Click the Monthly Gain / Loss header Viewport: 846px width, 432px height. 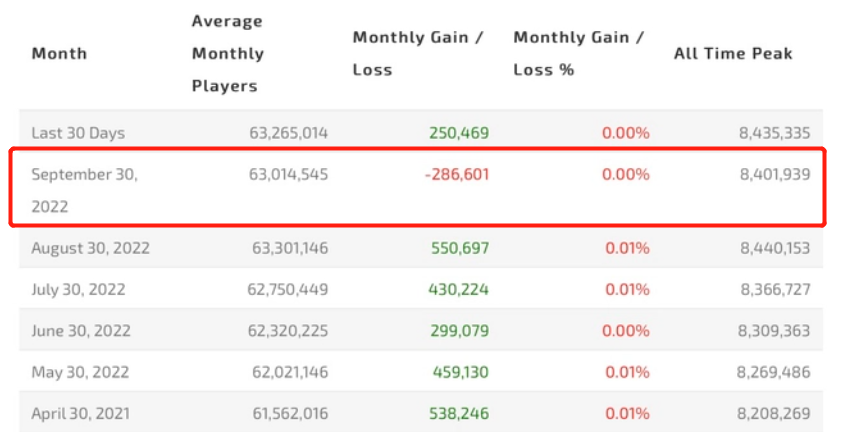418,54
